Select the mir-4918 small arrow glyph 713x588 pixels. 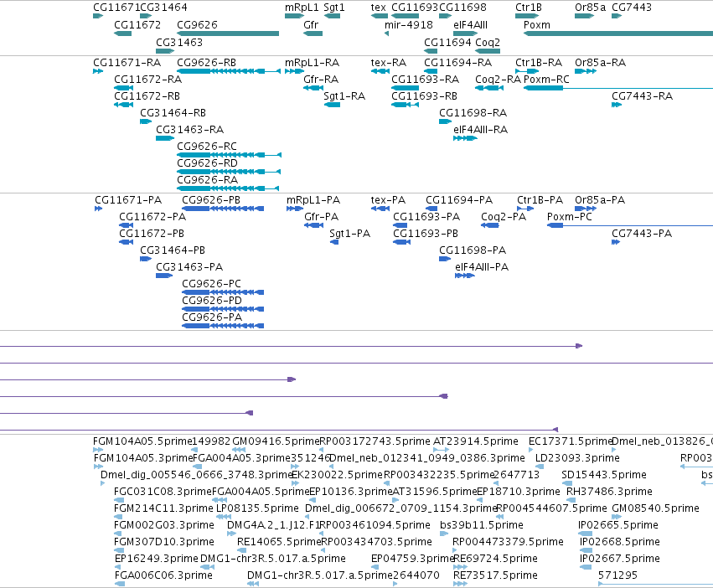pos(386,34)
